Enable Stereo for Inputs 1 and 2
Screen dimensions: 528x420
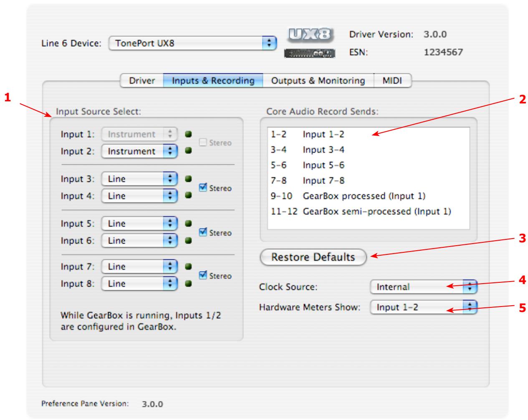click(203, 143)
